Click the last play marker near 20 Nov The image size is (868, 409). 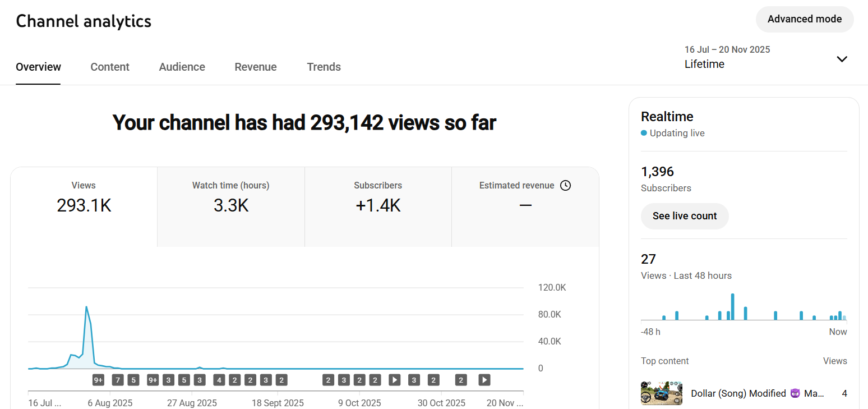click(484, 380)
